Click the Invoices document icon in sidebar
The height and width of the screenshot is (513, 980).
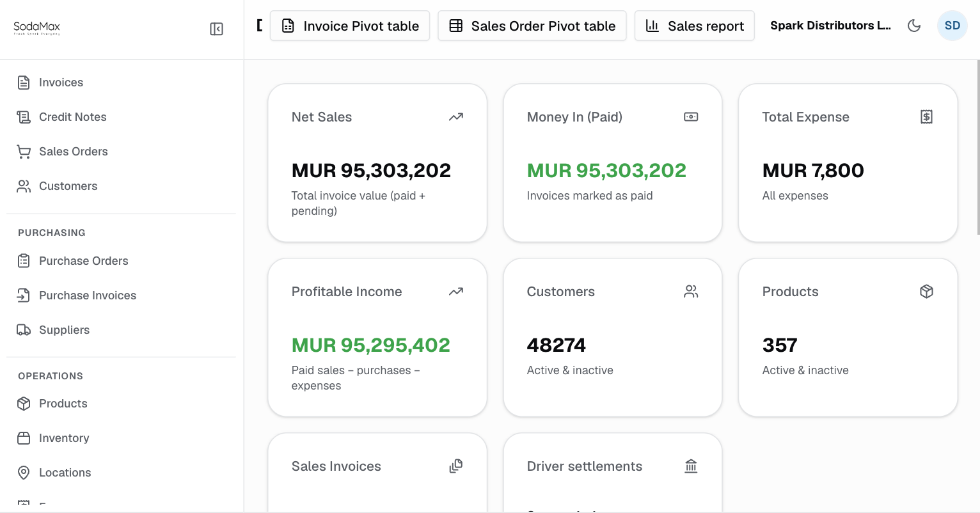pos(24,83)
